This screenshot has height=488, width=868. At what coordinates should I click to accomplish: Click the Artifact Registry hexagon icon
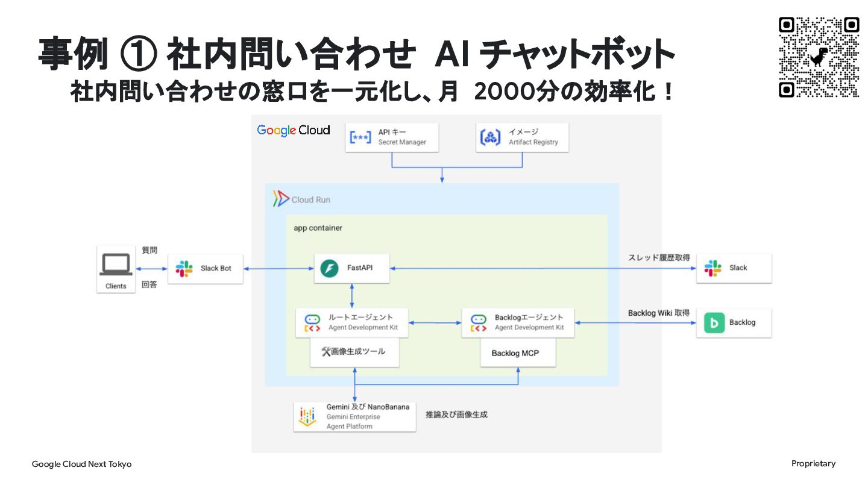490,137
